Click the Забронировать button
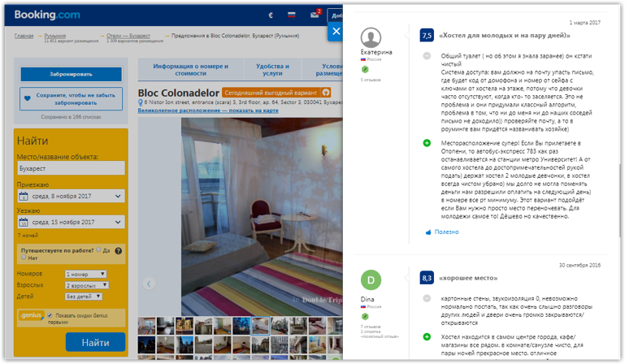The height and width of the screenshot is (364, 625). [x=71, y=74]
